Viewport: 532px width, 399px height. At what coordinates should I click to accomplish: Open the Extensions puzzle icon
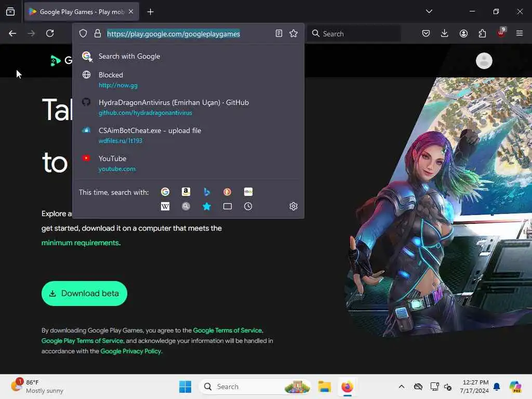coord(482,34)
